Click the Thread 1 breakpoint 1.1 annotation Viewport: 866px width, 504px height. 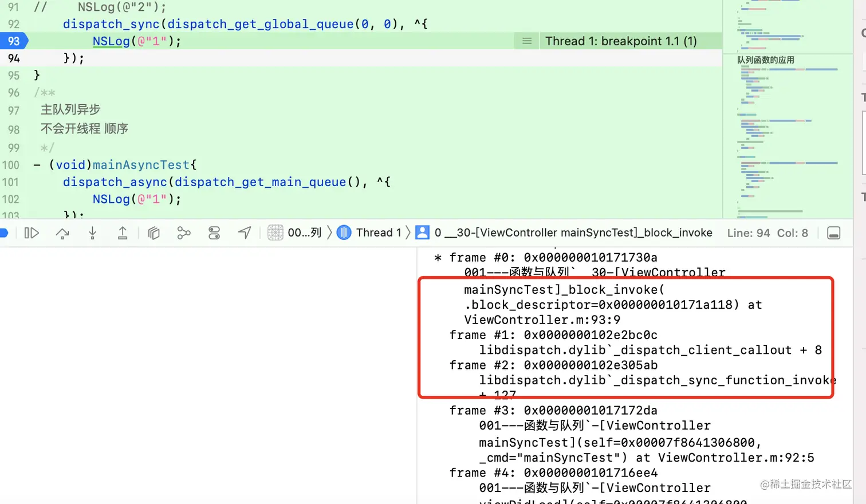[621, 41]
